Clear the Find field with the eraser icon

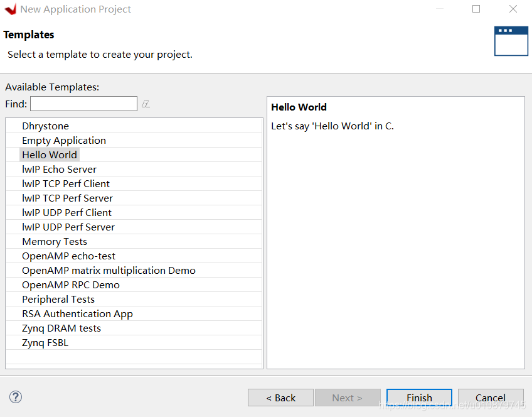(x=146, y=104)
